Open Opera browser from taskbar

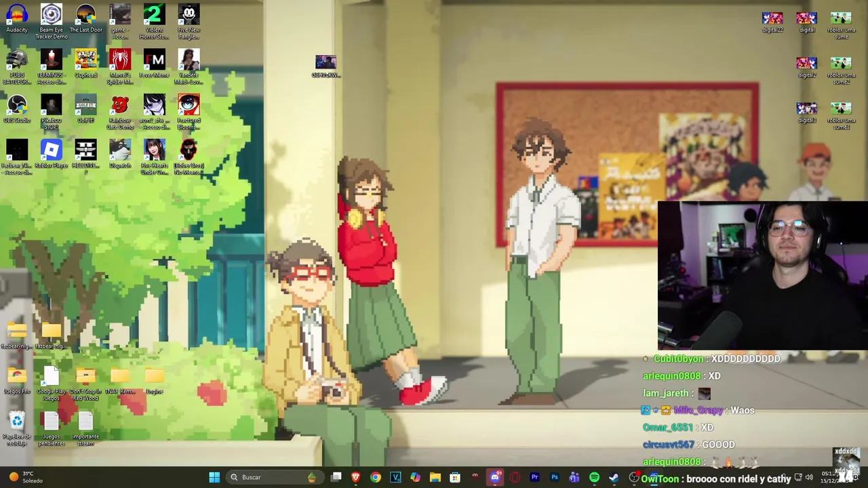coord(515,477)
